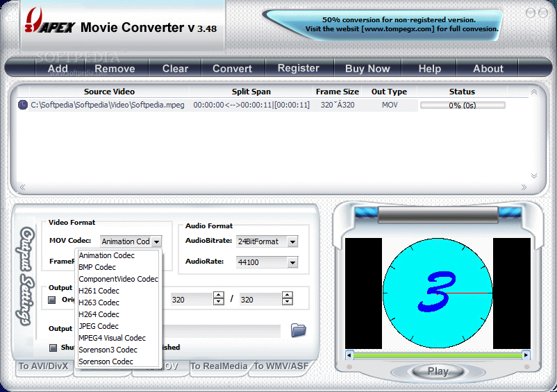The image size is (557, 392).
Task: Open the output folder browse icon
Action: pos(299,330)
